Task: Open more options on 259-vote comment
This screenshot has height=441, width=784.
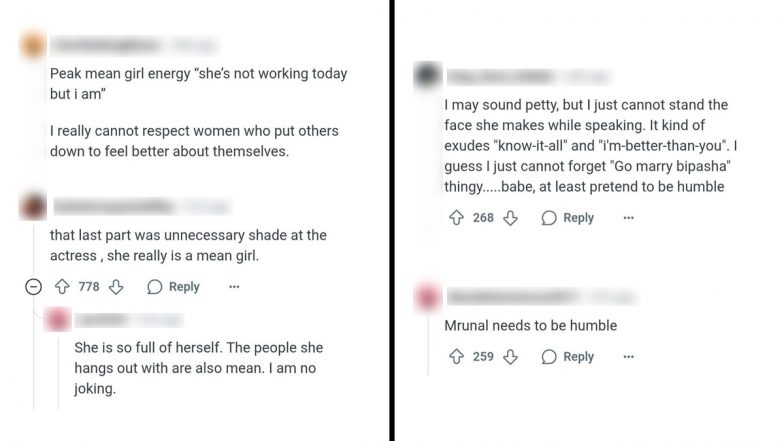Action: coord(628,356)
